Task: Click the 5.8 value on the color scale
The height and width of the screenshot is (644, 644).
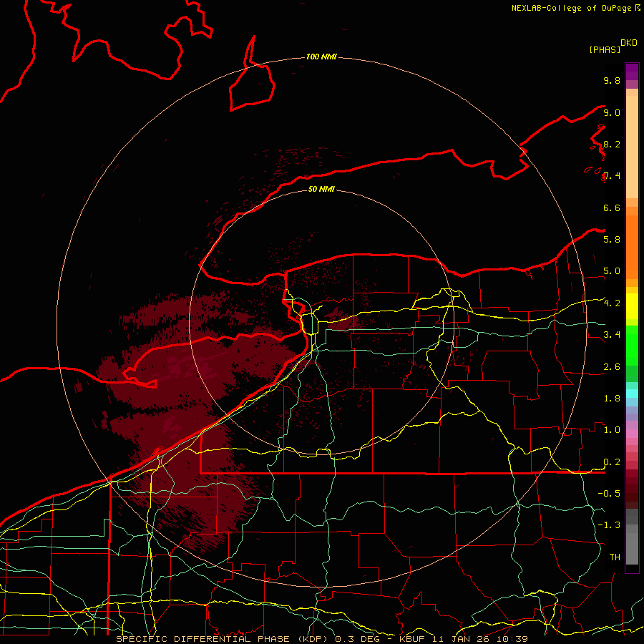Action: (x=612, y=240)
